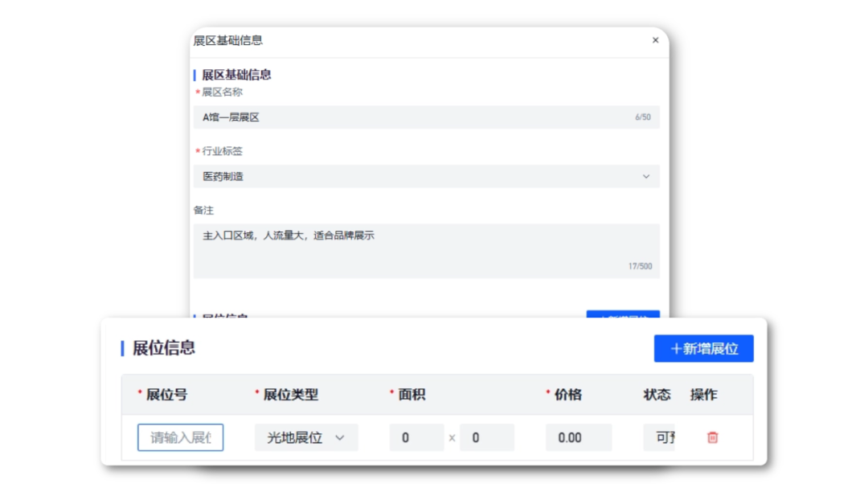
Task: Close the 展区基础信息 dialog with the × icon
Action: tap(655, 39)
